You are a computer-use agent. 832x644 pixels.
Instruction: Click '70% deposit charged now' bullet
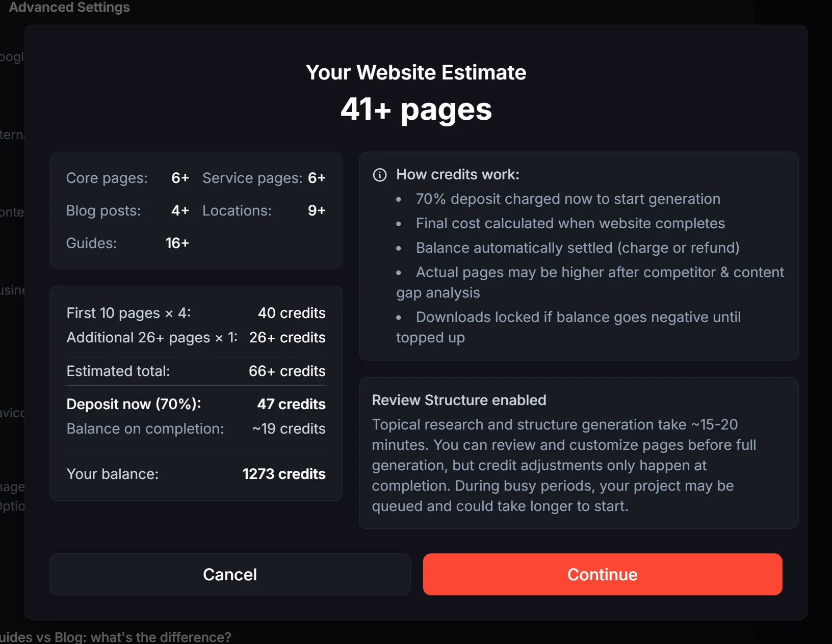coord(568,199)
